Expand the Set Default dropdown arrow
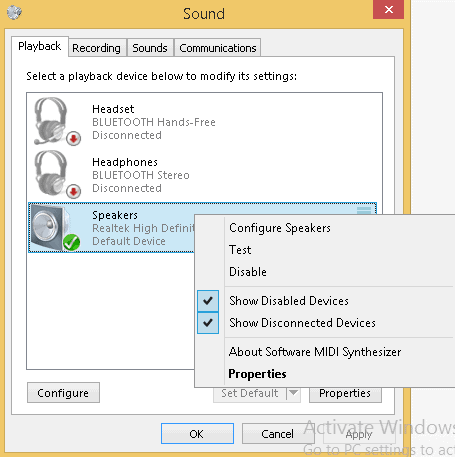 coord(293,393)
